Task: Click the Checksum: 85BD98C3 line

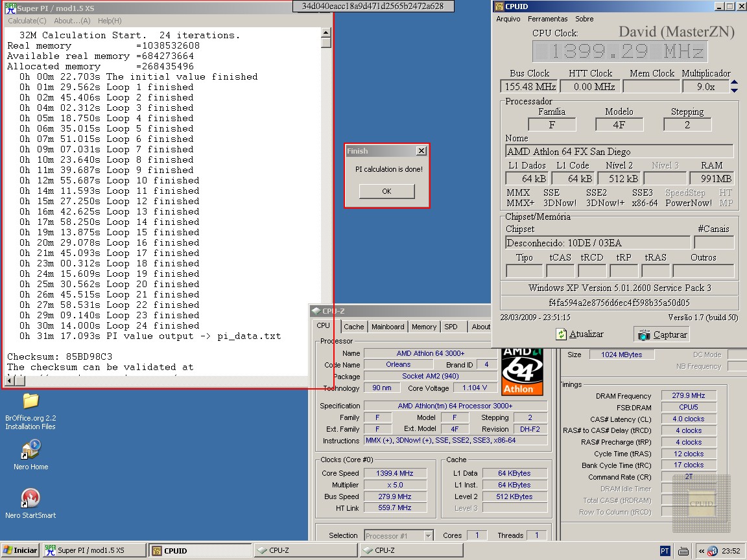Action: 60,356
